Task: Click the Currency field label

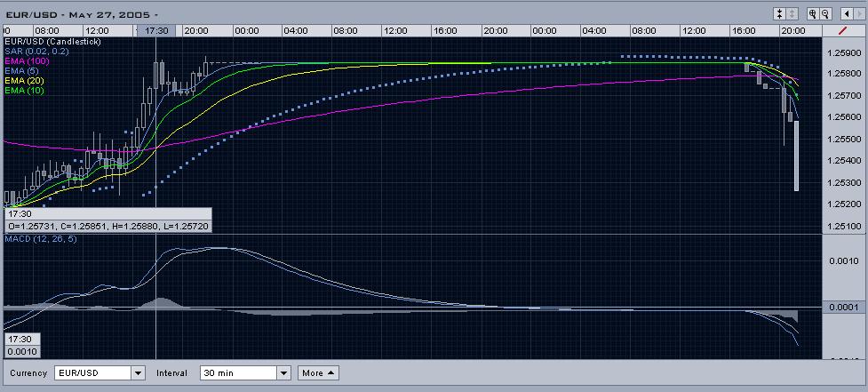Action: click(28, 373)
